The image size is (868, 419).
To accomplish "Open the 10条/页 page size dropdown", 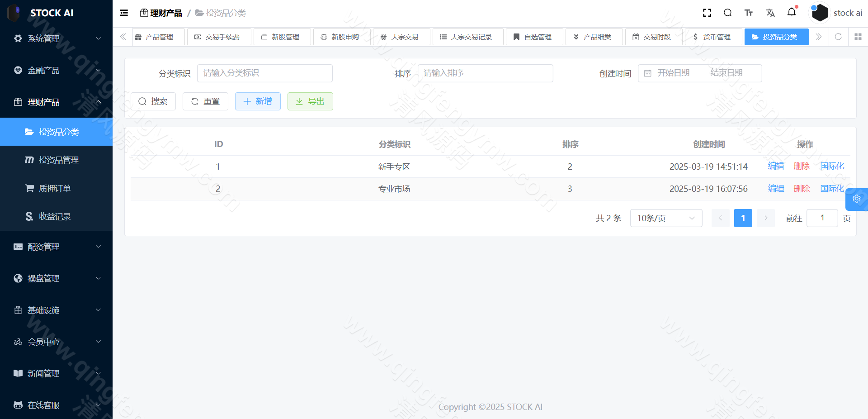I will coord(665,218).
